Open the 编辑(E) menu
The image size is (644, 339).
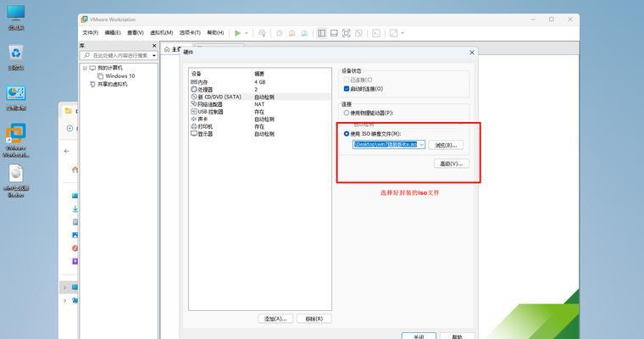pyautogui.click(x=113, y=33)
